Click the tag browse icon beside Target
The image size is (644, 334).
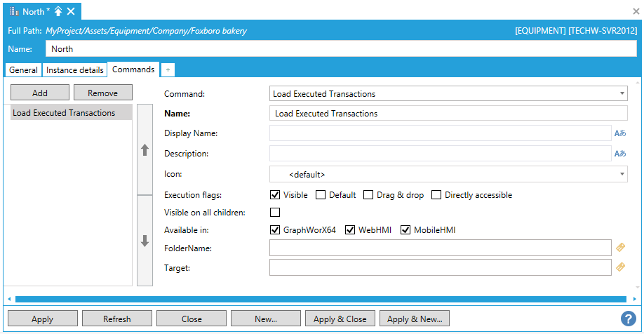pyautogui.click(x=620, y=267)
